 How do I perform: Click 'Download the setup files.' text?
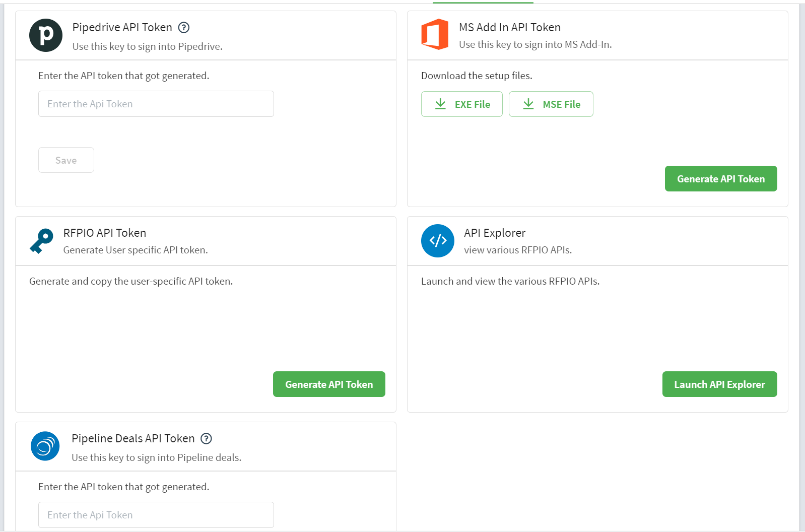tap(477, 76)
